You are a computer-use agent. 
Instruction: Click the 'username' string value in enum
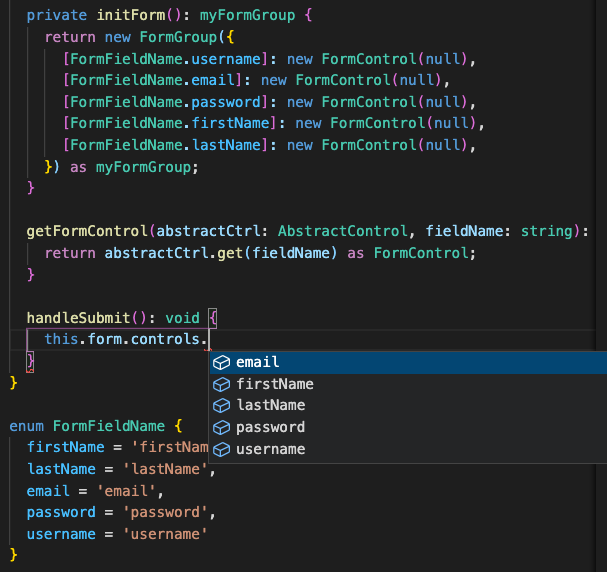pos(165,534)
